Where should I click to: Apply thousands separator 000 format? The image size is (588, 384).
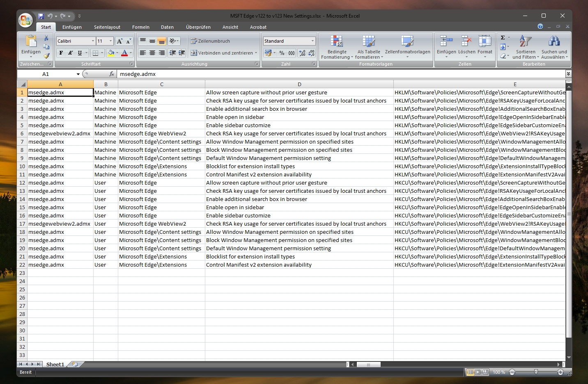pyautogui.click(x=292, y=53)
